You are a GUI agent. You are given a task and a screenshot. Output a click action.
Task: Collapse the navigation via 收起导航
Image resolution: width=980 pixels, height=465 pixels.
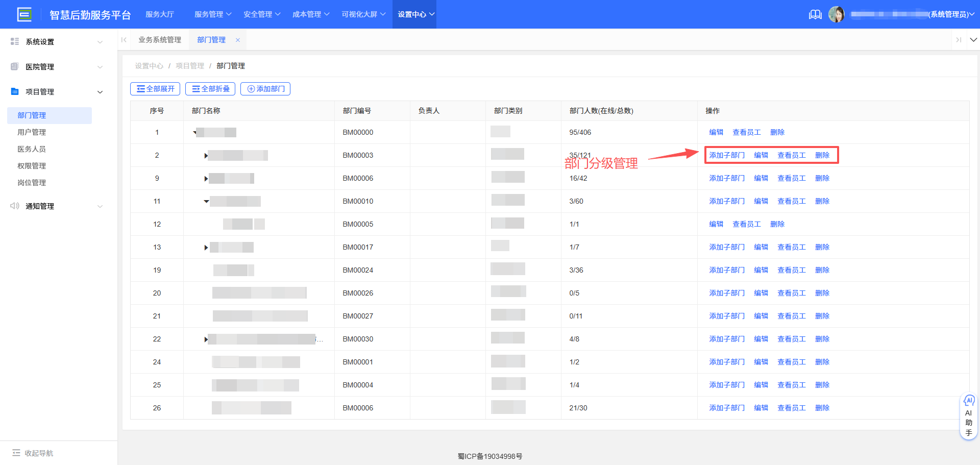point(33,453)
